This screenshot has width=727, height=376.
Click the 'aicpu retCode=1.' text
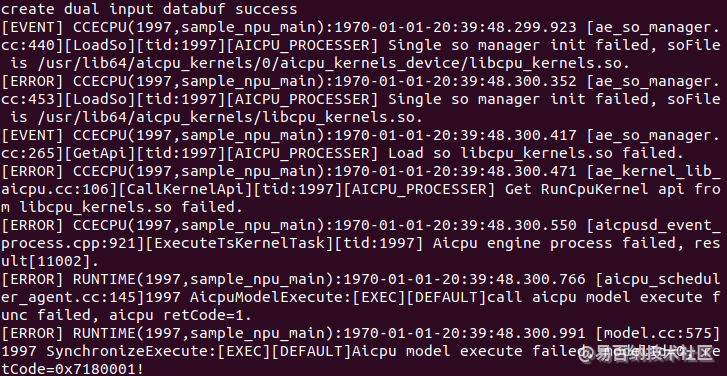pyautogui.click(x=181, y=315)
